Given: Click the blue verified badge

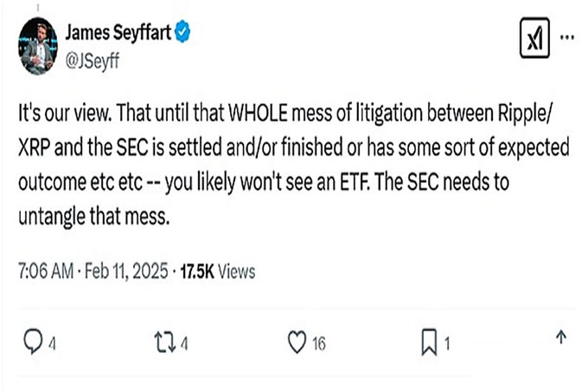Looking at the screenshot, I should coord(183,34).
